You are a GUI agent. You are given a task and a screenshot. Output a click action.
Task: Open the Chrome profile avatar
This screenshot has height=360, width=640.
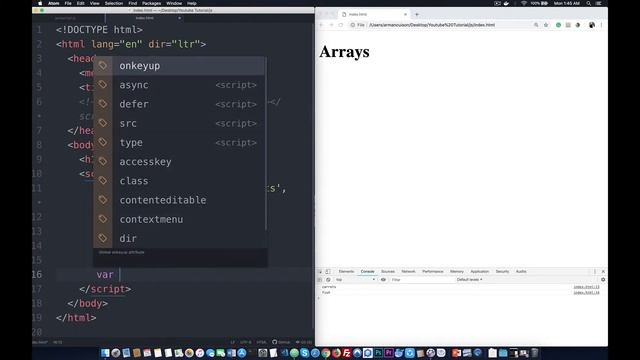click(x=592, y=25)
